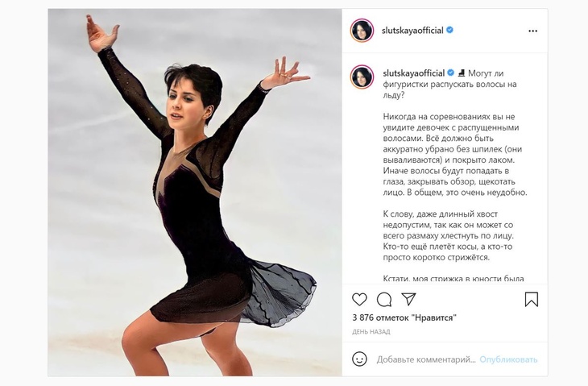Click the caption profile avatar
The width and height of the screenshot is (588, 386).
pos(362,77)
